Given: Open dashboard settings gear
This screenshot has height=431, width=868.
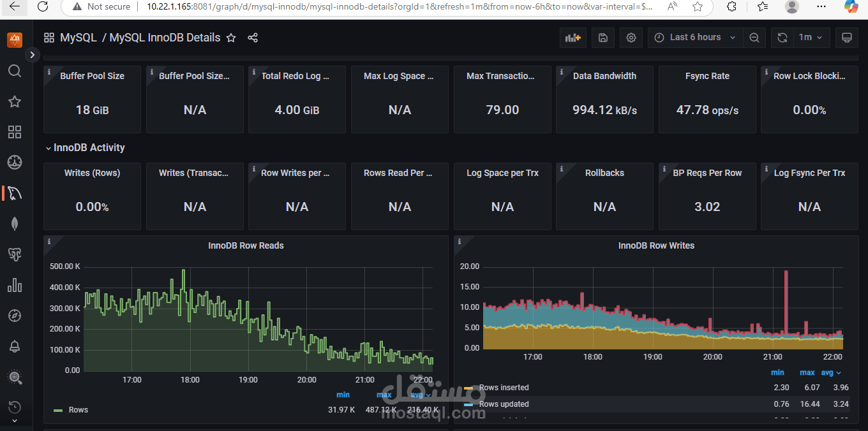Looking at the screenshot, I should (631, 38).
